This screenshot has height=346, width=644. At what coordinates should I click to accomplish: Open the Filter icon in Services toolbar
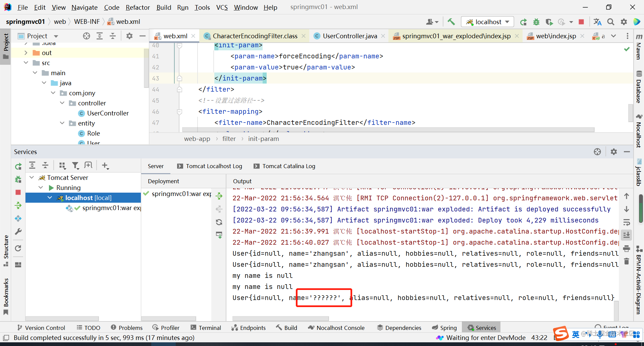pyautogui.click(x=75, y=165)
